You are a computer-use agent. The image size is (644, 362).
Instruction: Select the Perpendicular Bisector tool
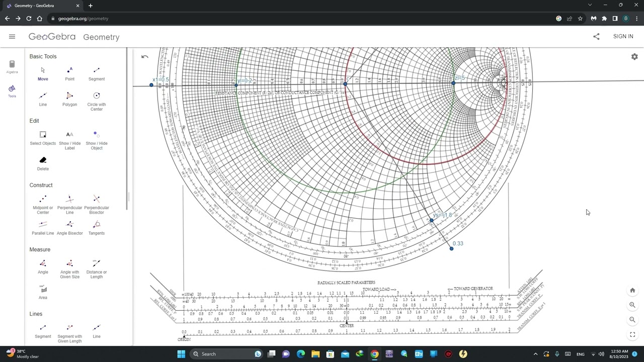click(x=97, y=205)
